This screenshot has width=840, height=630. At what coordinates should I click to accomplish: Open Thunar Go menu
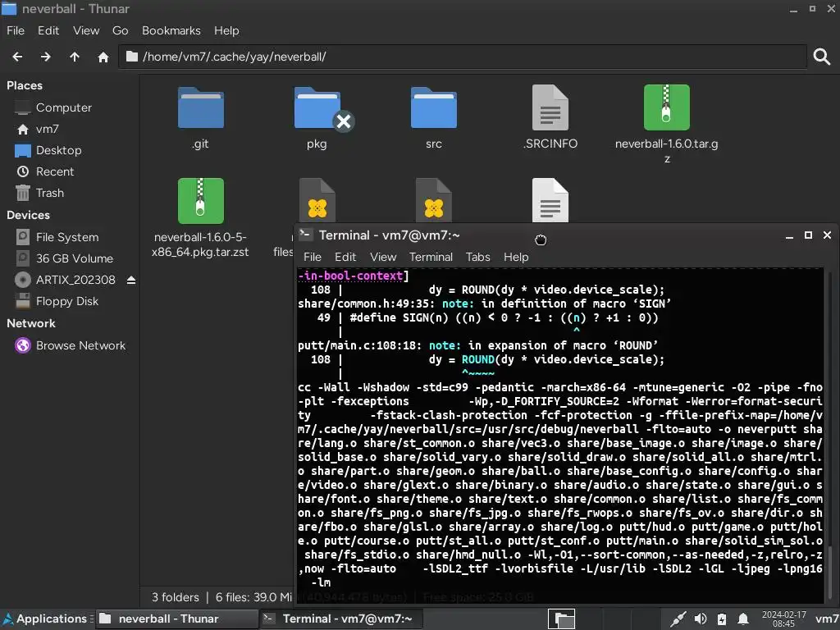(120, 30)
